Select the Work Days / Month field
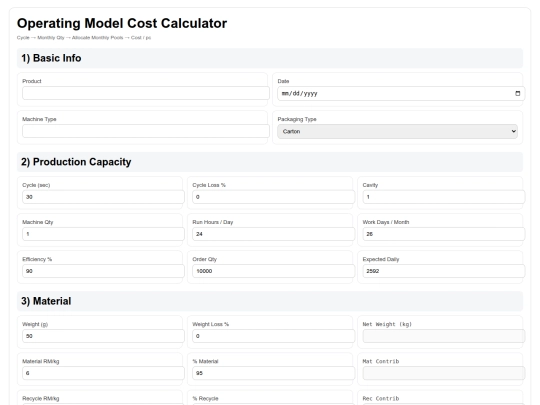The image size is (540, 405). (x=444, y=234)
